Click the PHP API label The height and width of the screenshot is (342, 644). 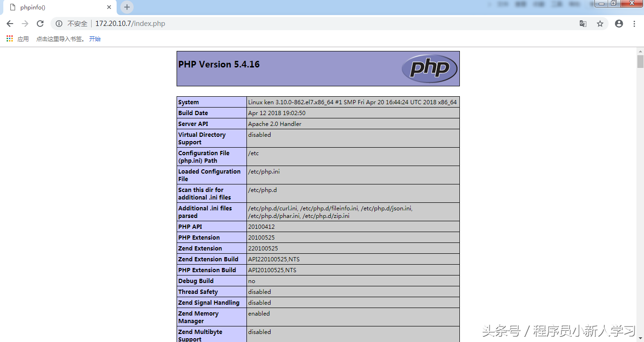190,227
